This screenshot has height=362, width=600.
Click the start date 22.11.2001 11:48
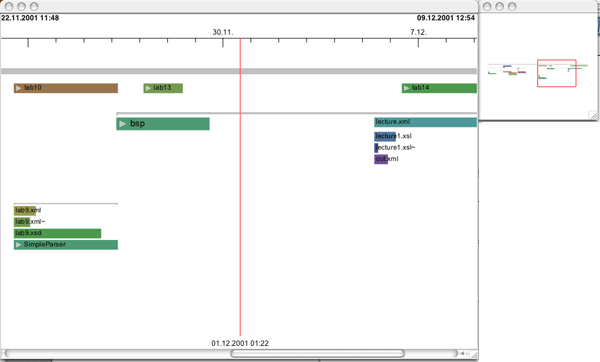click(30, 18)
